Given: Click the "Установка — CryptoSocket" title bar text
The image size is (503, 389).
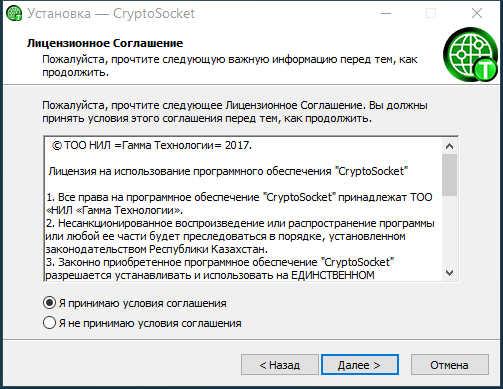Looking at the screenshot, I should pyautogui.click(x=111, y=14).
